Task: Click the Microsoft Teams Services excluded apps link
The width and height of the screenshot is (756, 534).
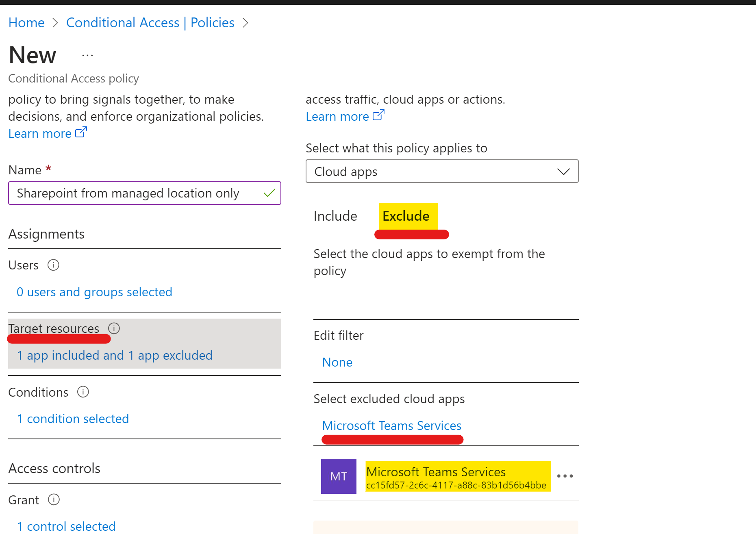Action: (392, 425)
